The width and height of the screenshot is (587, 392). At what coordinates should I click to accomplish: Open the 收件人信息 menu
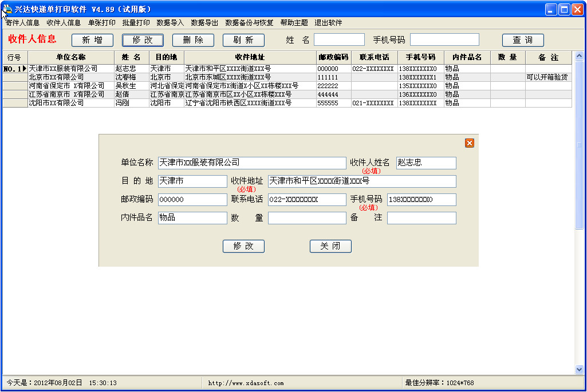coord(64,23)
